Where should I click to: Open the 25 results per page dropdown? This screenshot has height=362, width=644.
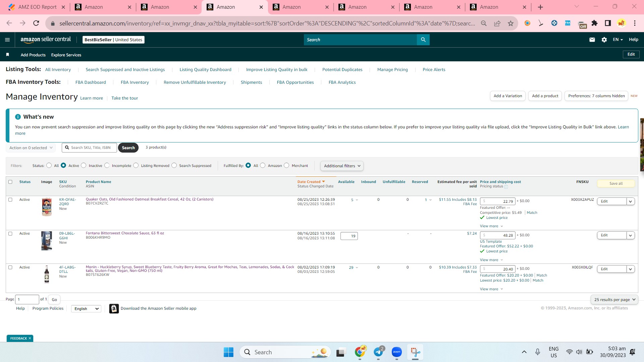[614, 300]
